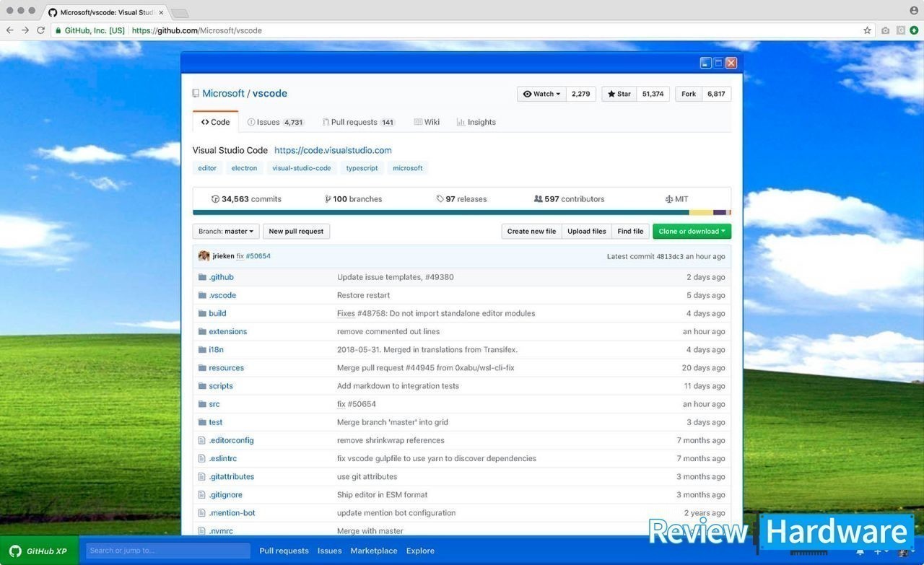This screenshot has width=924, height=565.
Task: Bookmark the page with the star icon
Action: pos(867,30)
